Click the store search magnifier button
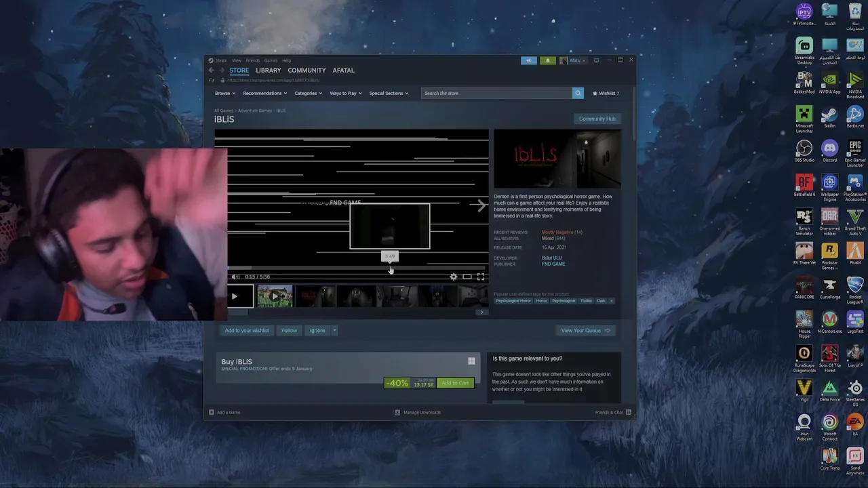The image size is (868, 488). pos(578,93)
